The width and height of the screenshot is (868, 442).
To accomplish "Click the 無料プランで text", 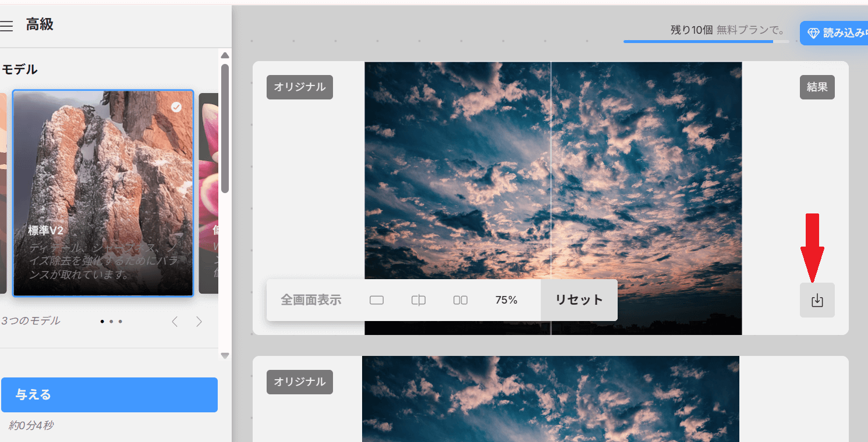I will click(x=750, y=30).
